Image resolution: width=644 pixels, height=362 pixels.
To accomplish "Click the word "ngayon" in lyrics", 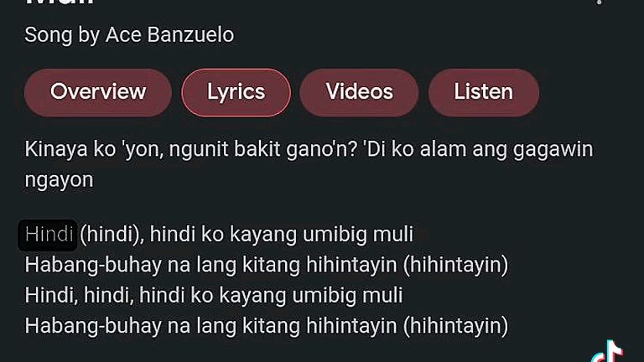I will pyautogui.click(x=60, y=181).
